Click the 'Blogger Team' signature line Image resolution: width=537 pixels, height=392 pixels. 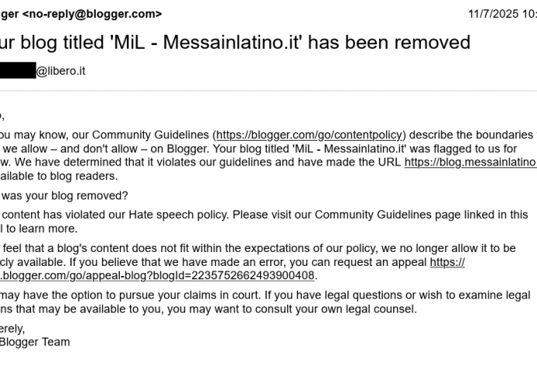34,342
